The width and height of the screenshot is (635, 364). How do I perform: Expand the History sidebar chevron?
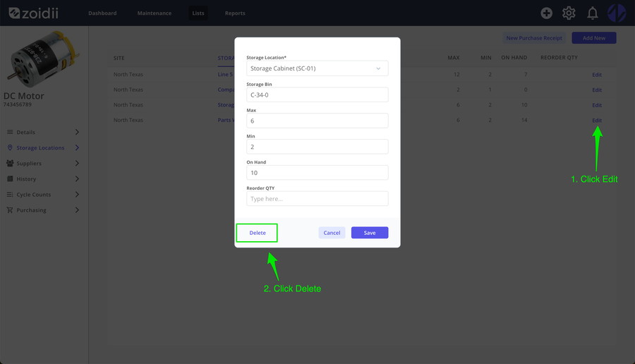click(77, 179)
